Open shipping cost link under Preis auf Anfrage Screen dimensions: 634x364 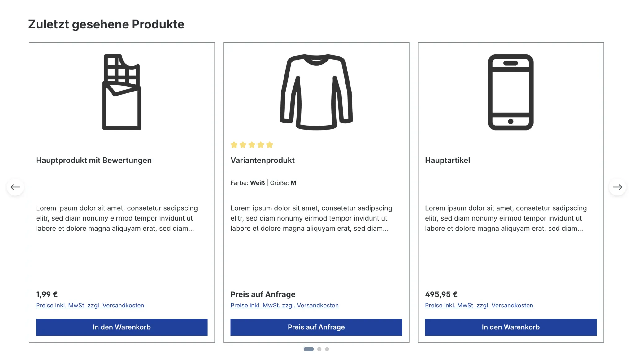[284, 306]
